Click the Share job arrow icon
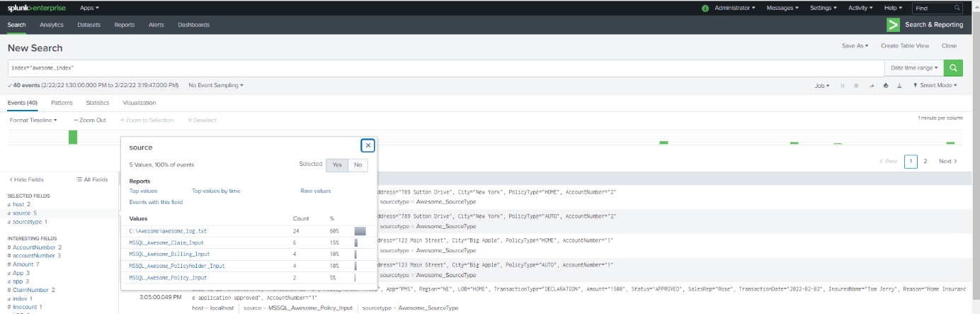This screenshot has height=314, width=980. click(x=872, y=85)
